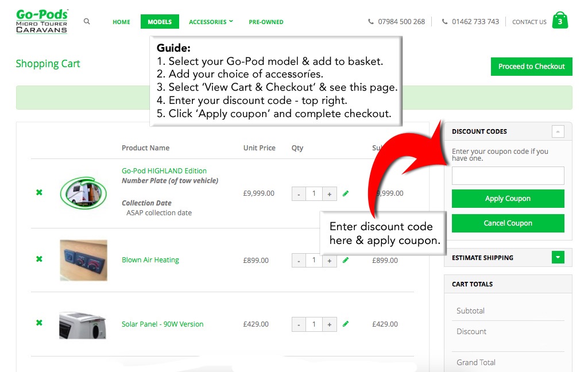Click the Qty column header
Screen dimensions: 588x372
click(x=297, y=148)
